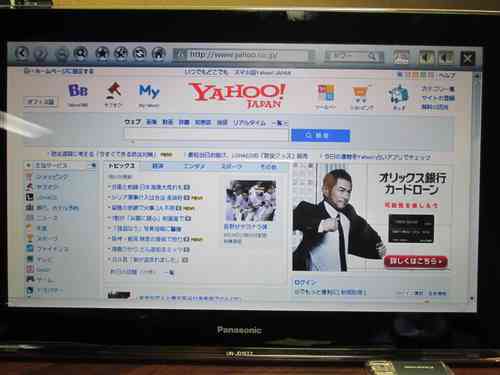Open the Yahoo auctions gavel icon

pos(113,94)
